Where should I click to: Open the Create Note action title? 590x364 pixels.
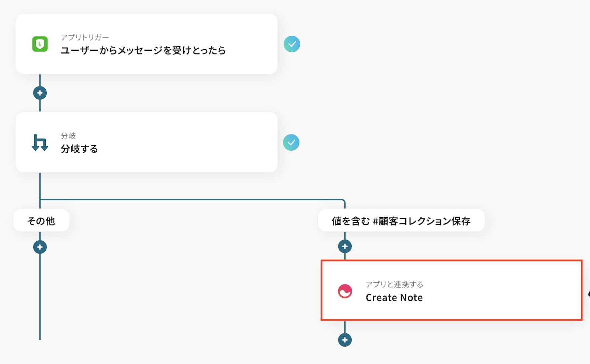pos(394,298)
